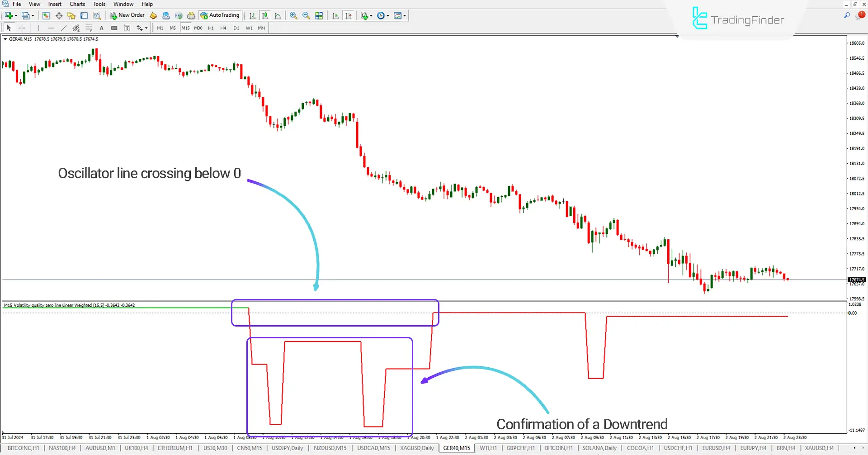Switch the chart to Candlestick view
Image resolution: width=868 pixels, height=455 pixels.
(265, 15)
